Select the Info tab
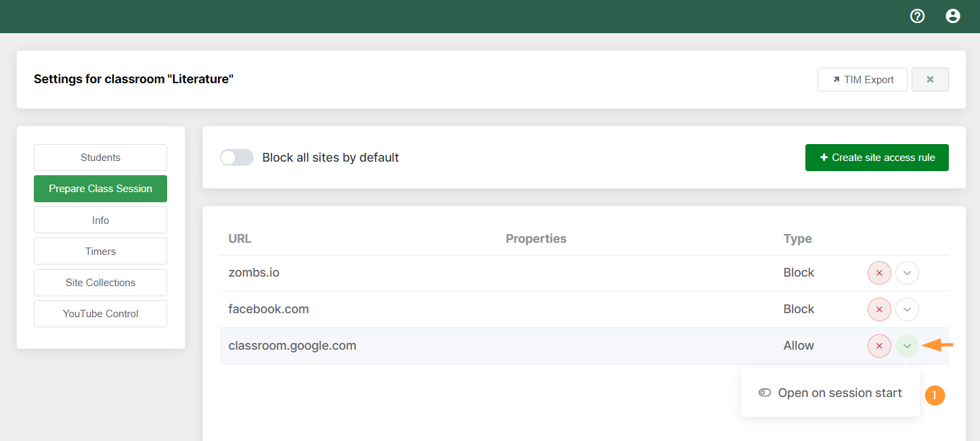 pyautogui.click(x=100, y=220)
